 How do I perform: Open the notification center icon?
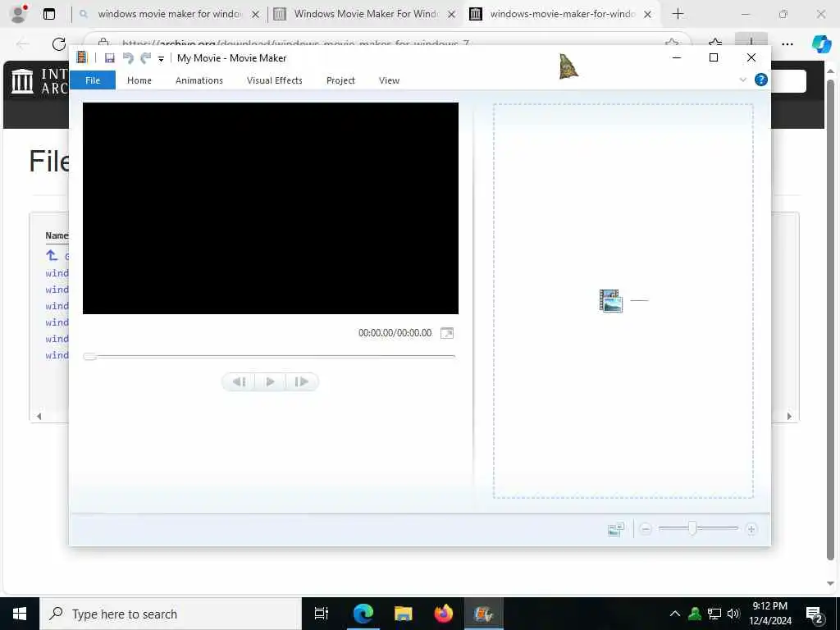[815, 615]
